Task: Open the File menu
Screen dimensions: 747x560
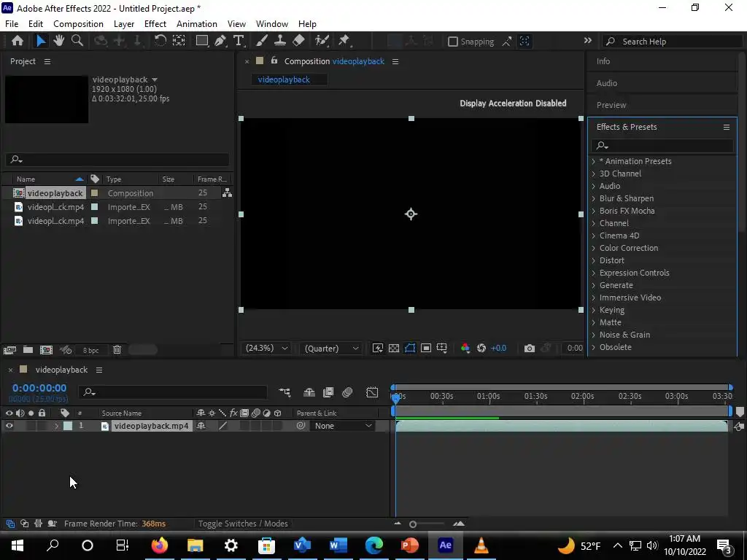Action: [12, 24]
